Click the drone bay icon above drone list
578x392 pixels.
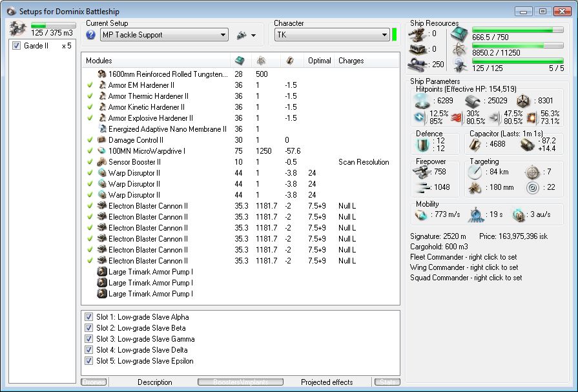tap(18, 28)
